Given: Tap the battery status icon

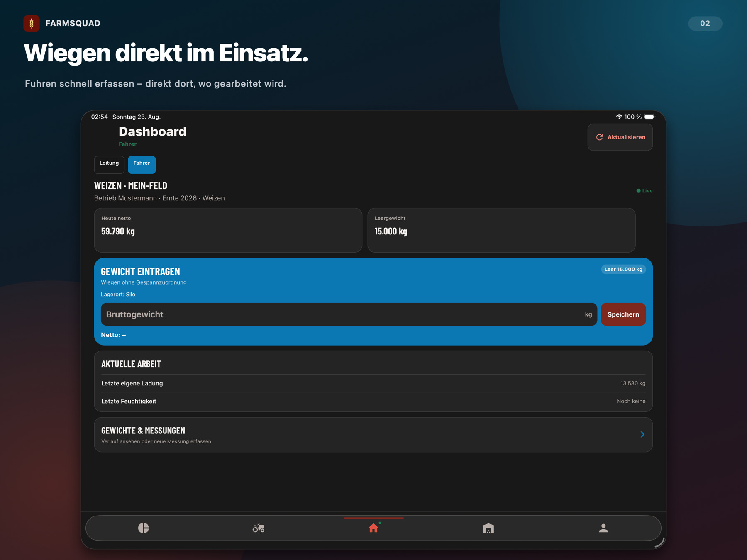Looking at the screenshot, I should pos(649,117).
